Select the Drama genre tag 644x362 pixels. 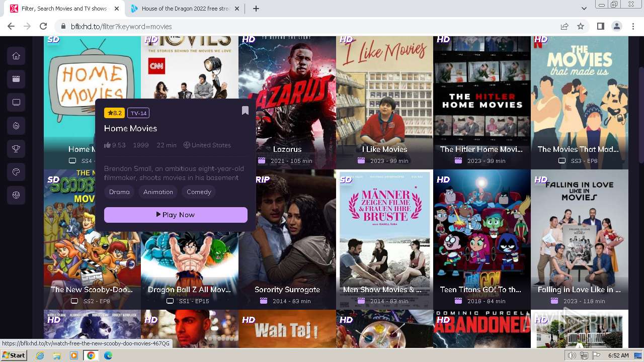click(119, 192)
